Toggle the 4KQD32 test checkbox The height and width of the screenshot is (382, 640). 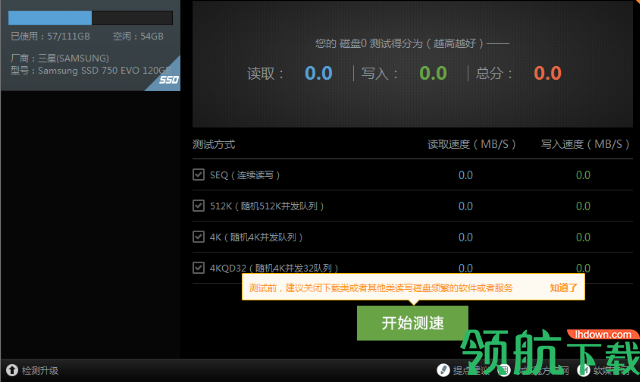pyautogui.click(x=198, y=268)
